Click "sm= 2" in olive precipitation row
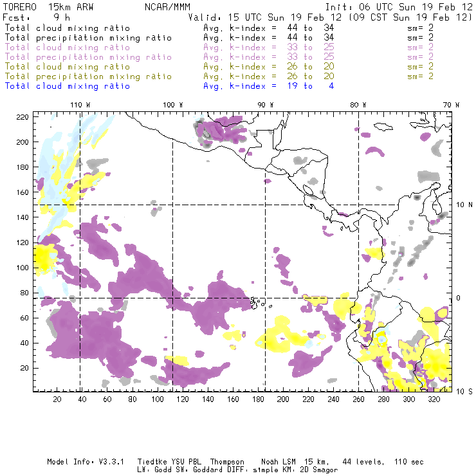This screenshot has width=476, height=476. [421, 76]
